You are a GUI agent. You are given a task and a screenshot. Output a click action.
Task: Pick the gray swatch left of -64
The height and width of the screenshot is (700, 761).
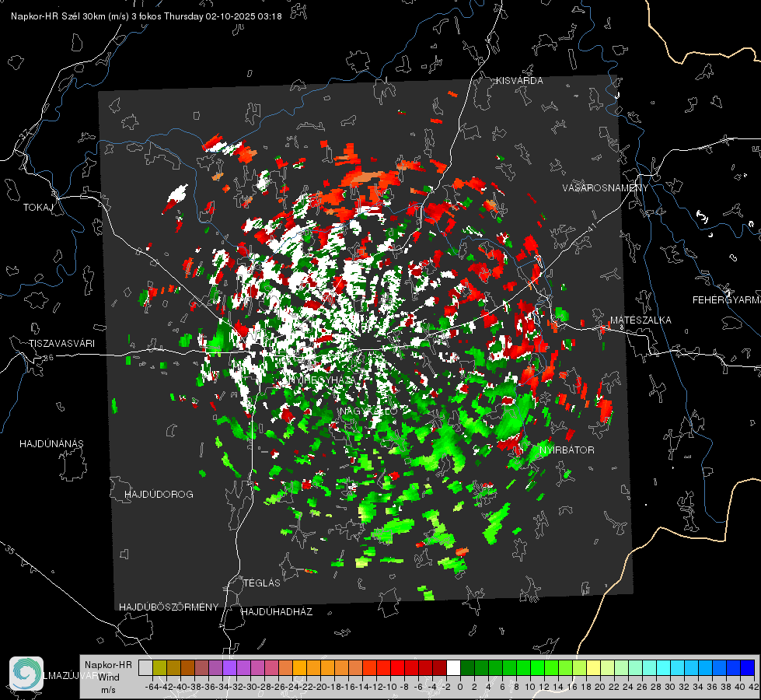coord(145,667)
